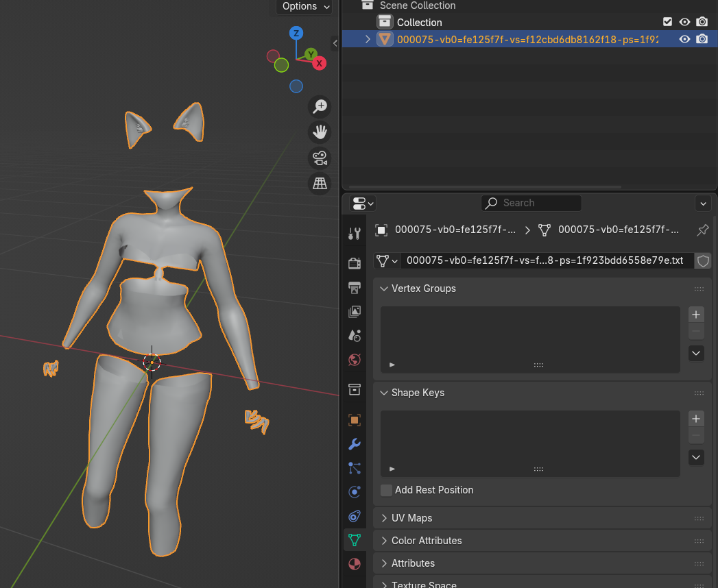Image resolution: width=718 pixels, height=588 pixels.
Task: Click the mesh data name field
Action: coord(547,261)
